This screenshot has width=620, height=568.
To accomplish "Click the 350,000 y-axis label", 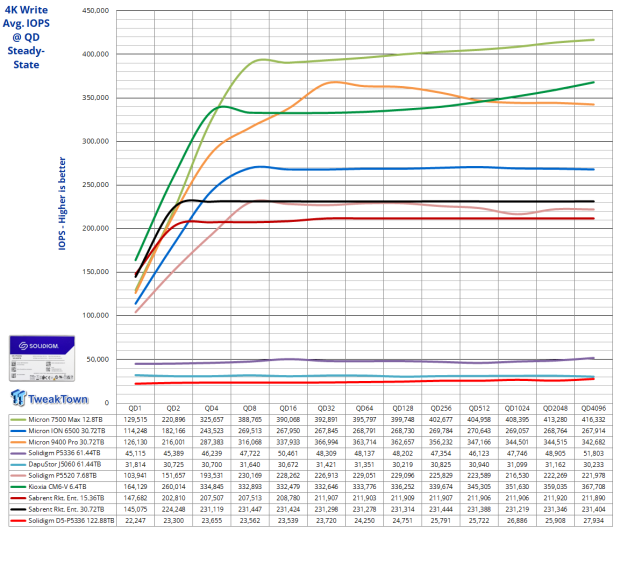I will click(x=96, y=98).
